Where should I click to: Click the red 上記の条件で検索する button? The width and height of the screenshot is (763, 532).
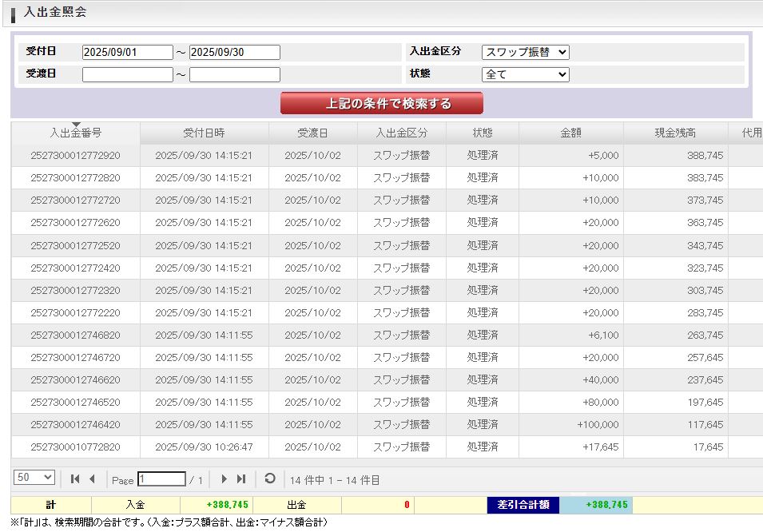[x=381, y=104]
